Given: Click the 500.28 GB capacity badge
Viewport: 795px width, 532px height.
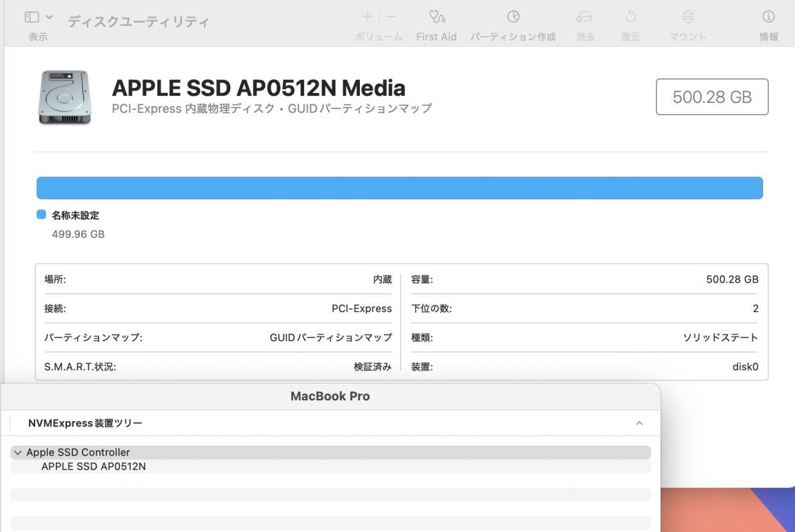Looking at the screenshot, I should 711,96.
